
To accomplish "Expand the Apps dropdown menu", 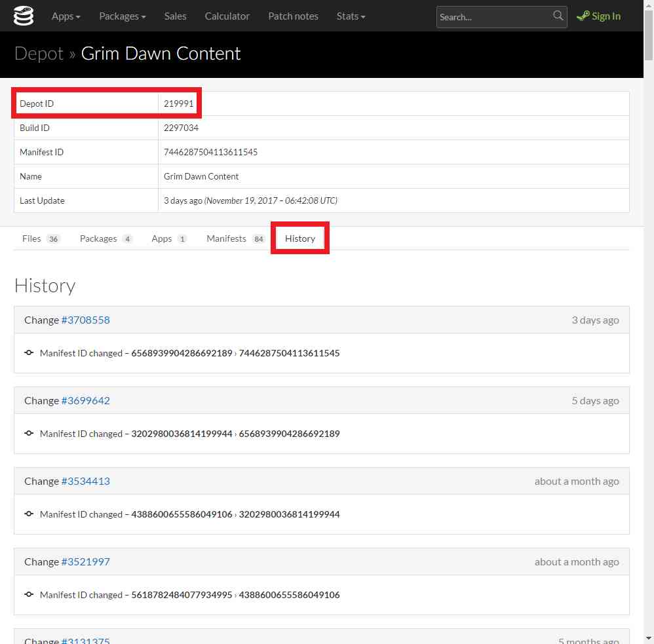I will [x=66, y=16].
